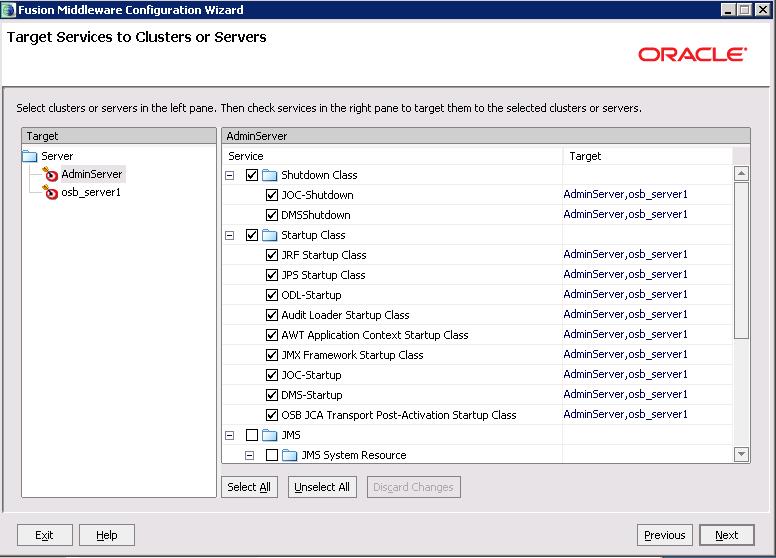Viewport: 776px width, 558px height.
Task: Click the wizard globe icon in title bar
Action: (8, 10)
